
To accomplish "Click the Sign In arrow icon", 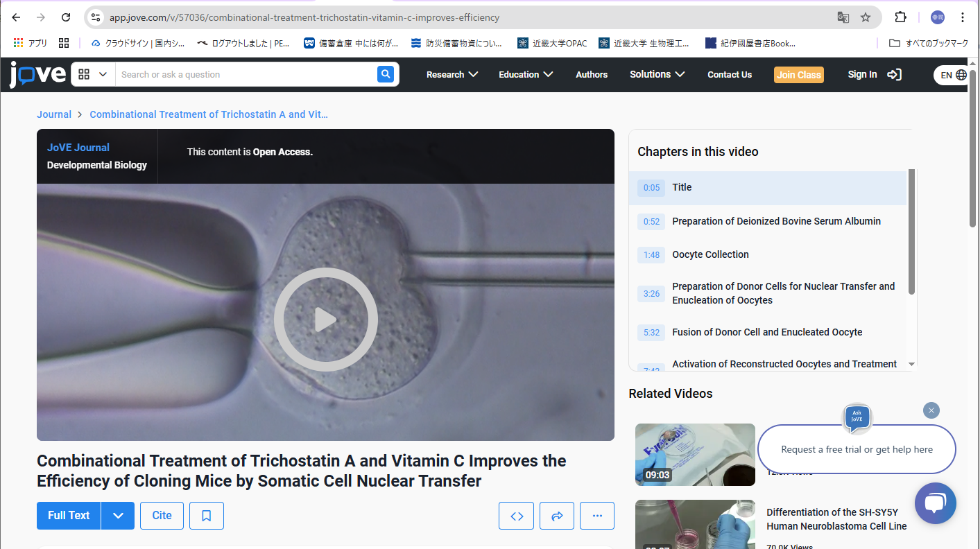I will 895,74.
